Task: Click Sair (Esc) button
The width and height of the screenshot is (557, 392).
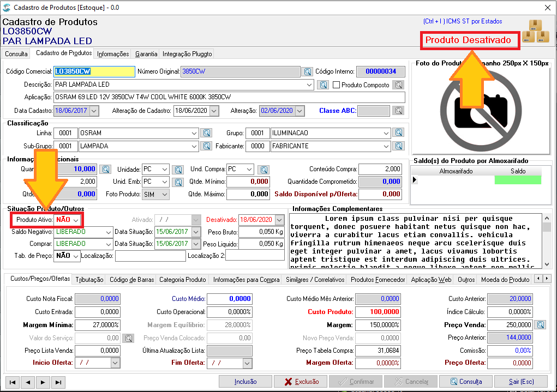Action: [x=521, y=382]
